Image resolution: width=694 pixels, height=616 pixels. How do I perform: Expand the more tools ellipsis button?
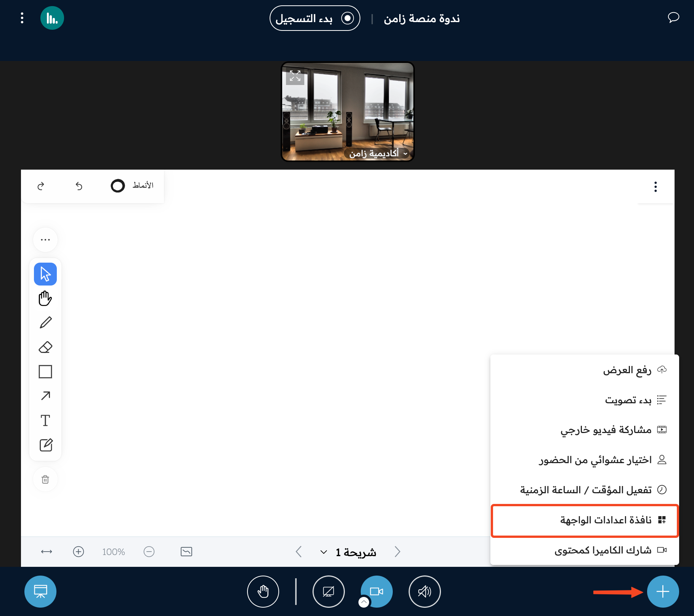[x=45, y=240]
